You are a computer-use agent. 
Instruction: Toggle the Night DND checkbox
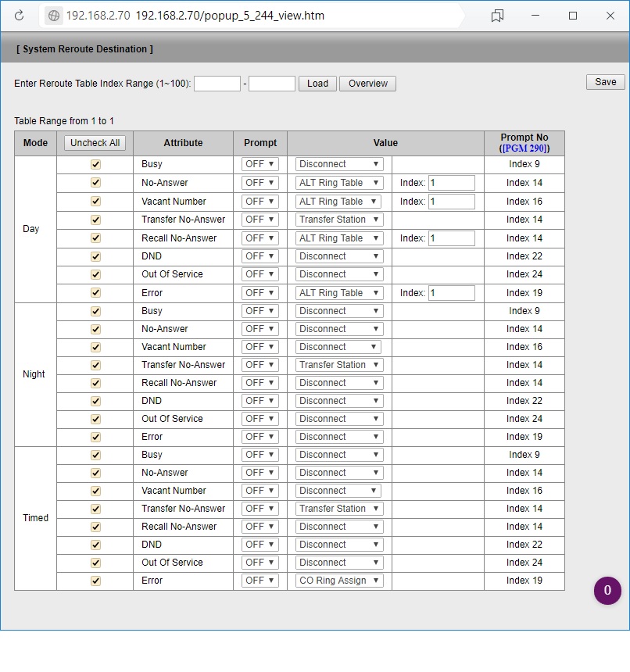pos(95,401)
